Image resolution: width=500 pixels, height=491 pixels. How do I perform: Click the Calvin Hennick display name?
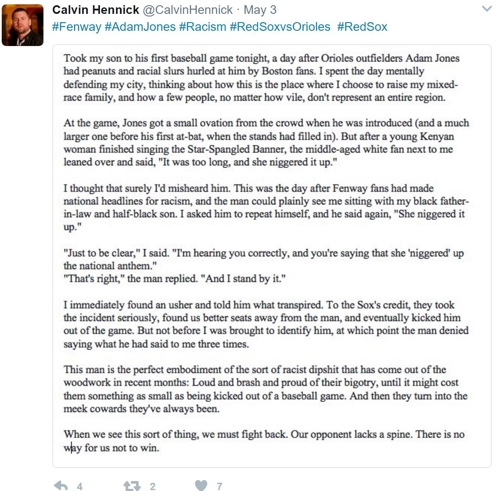pos(96,10)
